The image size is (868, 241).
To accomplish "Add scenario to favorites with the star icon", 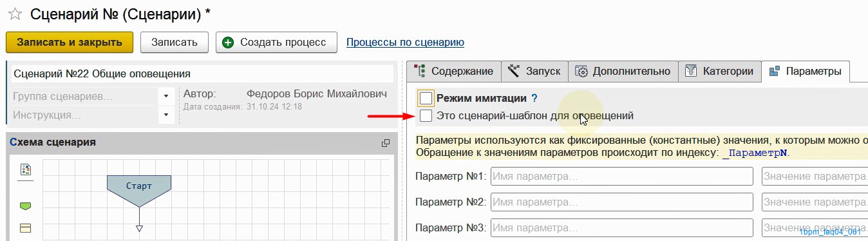I will (x=15, y=14).
